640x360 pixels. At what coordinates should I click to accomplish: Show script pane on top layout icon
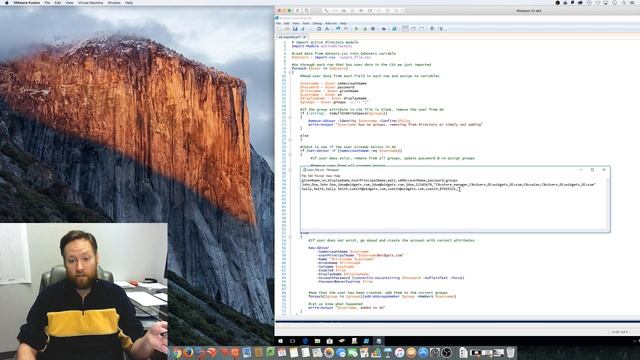[405, 29]
